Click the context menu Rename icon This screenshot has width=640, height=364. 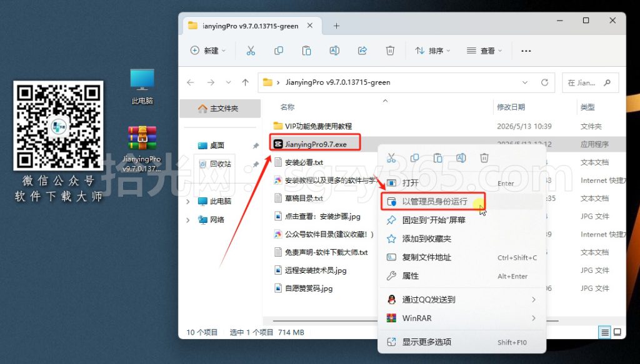coord(461,158)
